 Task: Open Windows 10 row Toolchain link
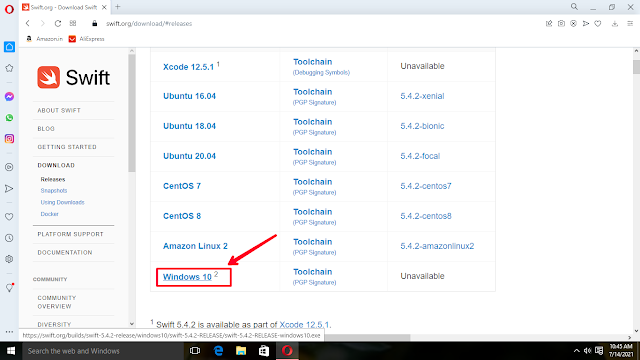[x=312, y=272]
